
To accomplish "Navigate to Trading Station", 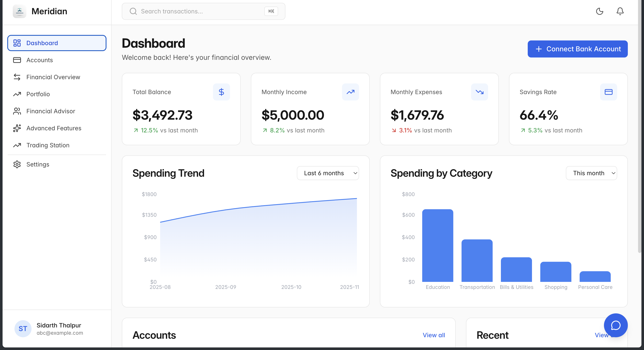I will coord(48,145).
